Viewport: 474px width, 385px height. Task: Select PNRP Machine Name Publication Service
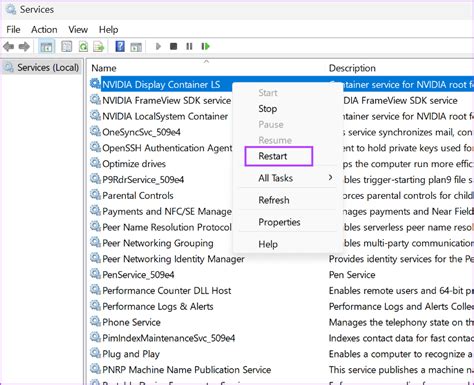(x=187, y=370)
